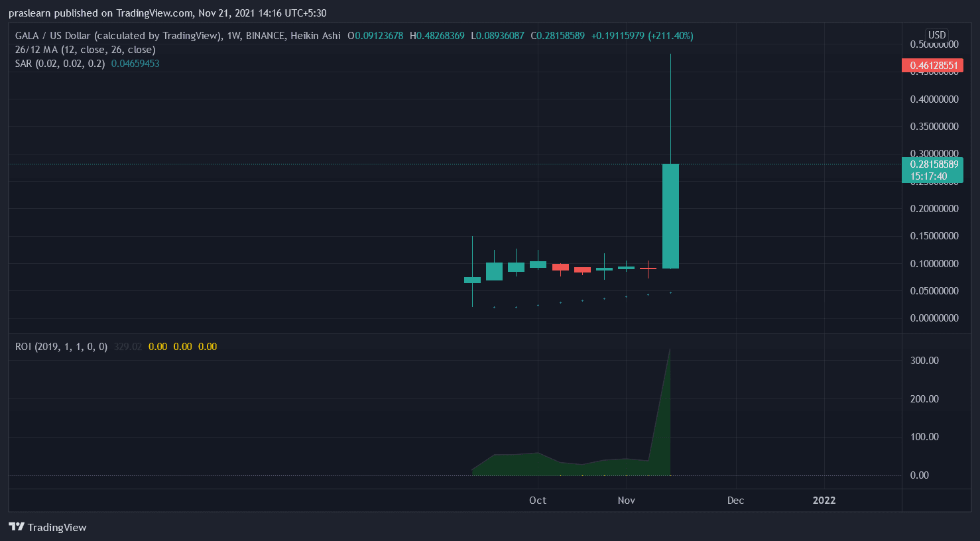Click the 26/12 MA indicator label

(85, 50)
